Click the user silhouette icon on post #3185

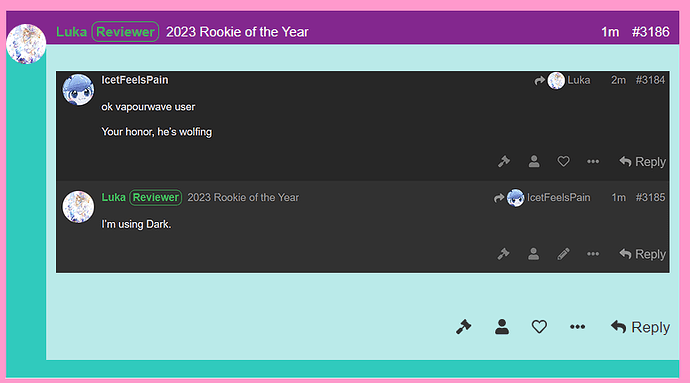coord(533,254)
